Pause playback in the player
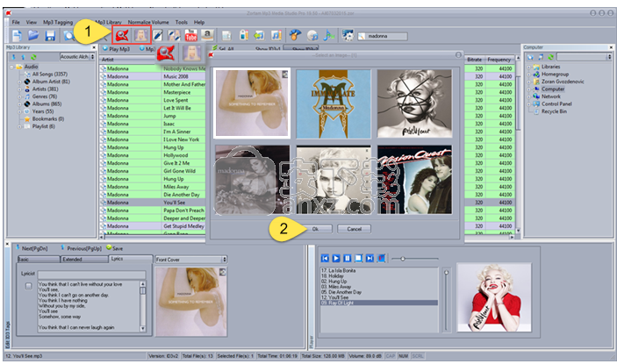The height and width of the screenshot is (364, 617). pos(347,258)
